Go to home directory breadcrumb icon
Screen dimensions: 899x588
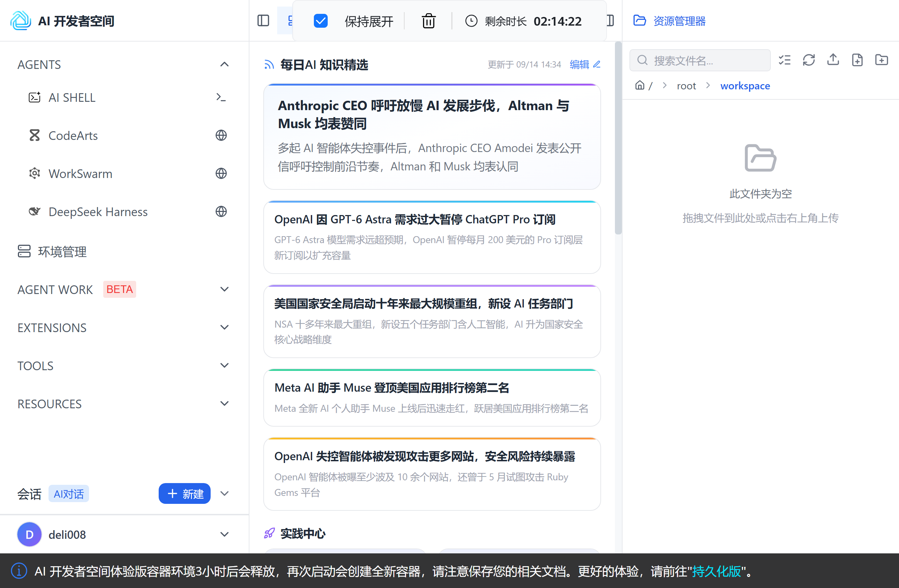click(640, 85)
